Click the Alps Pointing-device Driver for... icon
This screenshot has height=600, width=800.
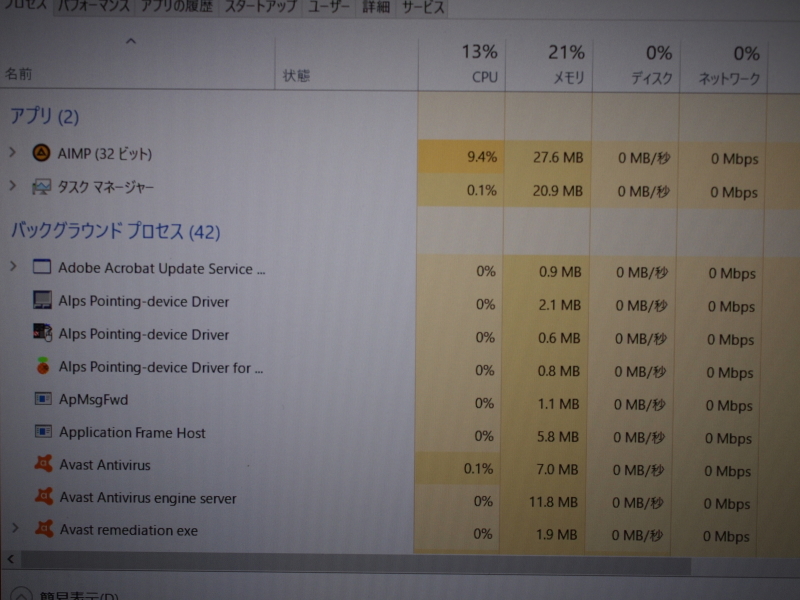pos(43,366)
